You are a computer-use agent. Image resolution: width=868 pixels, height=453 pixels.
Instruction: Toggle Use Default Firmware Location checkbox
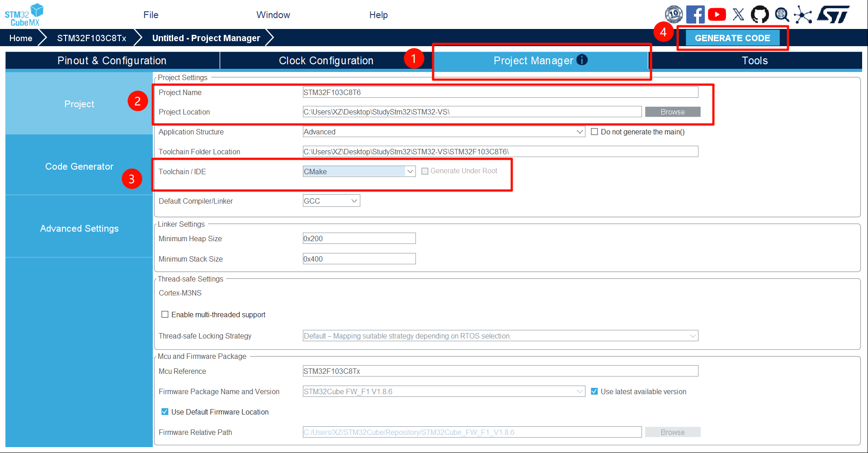165,412
